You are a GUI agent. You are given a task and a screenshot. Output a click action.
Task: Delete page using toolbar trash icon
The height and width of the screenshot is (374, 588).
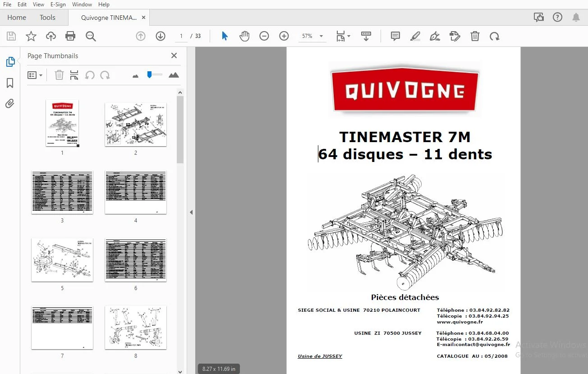pyautogui.click(x=475, y=36)
